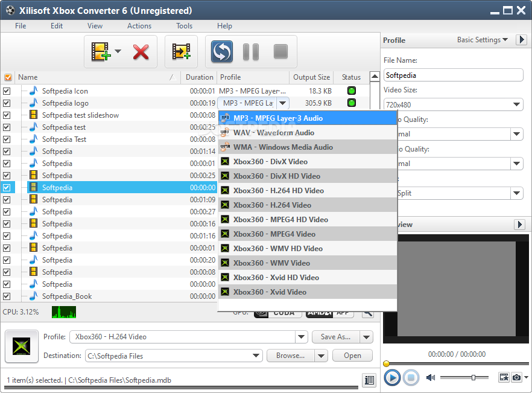
Task: Open the View menu
Action: [x=95, y=26]
